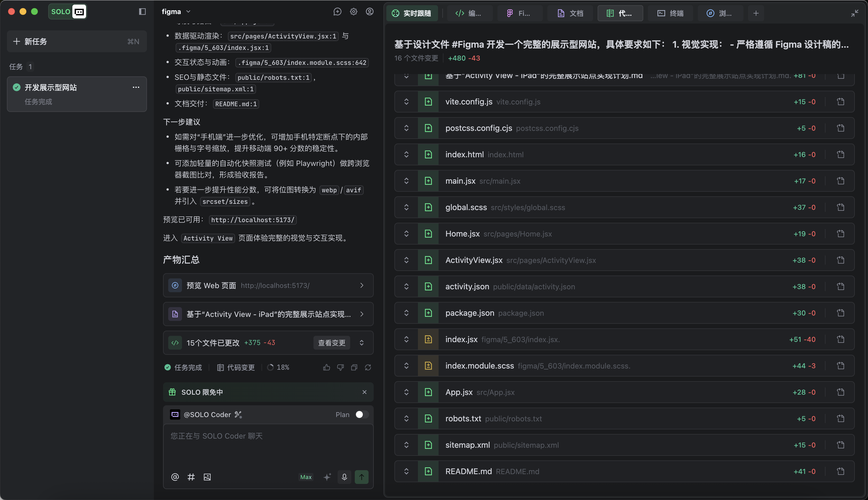Click the thumbs up feedback icon
The height and width of the screenshot is (500, 868).
coord(327,367)
